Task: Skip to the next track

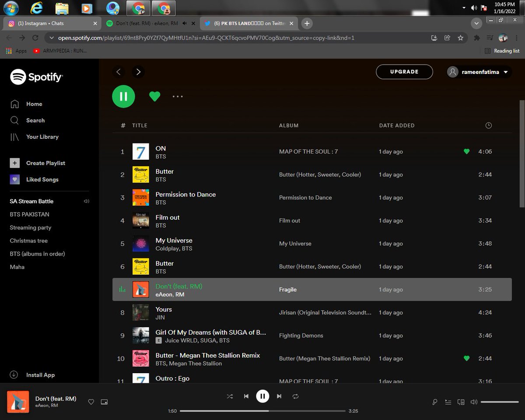Action: click(279, 396)
